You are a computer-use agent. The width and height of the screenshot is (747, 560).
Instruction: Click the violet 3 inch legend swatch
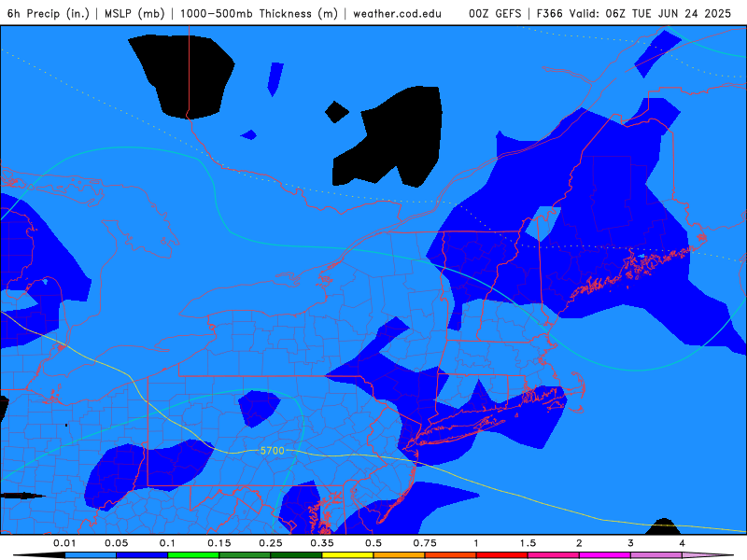click(x=656, y=555)
